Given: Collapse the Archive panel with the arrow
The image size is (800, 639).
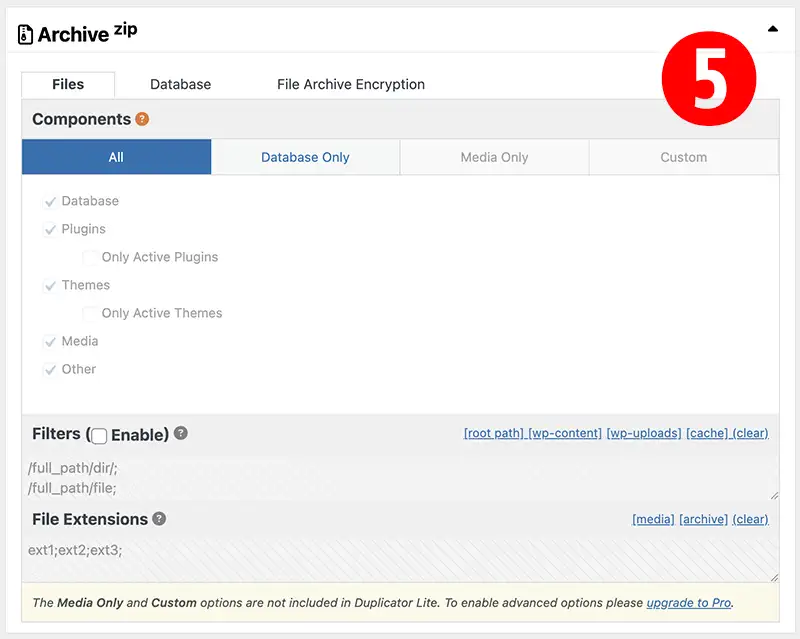Looking at the screenshot, I should click(773, 29).
